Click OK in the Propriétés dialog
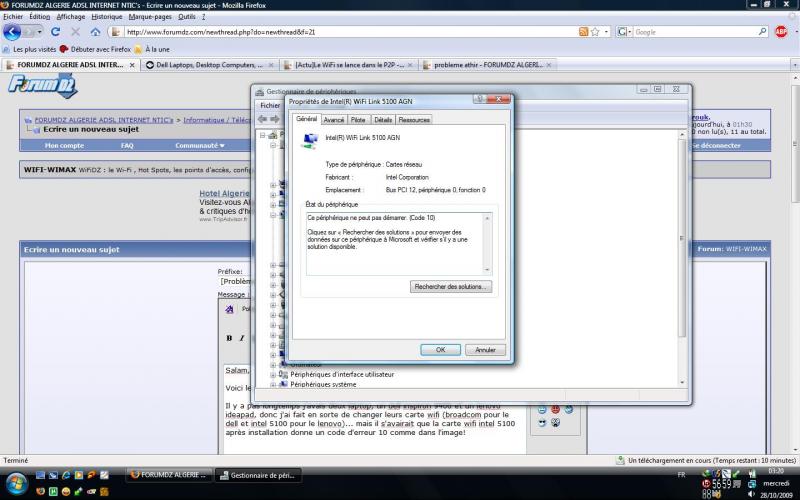The height and width of the screenshot is (500, 800). tap(440, 350)
